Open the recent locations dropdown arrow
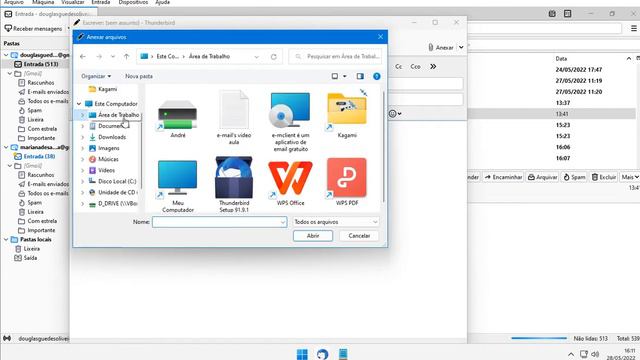The width and height of the screenshot is (640, 360). click(113, 56)
